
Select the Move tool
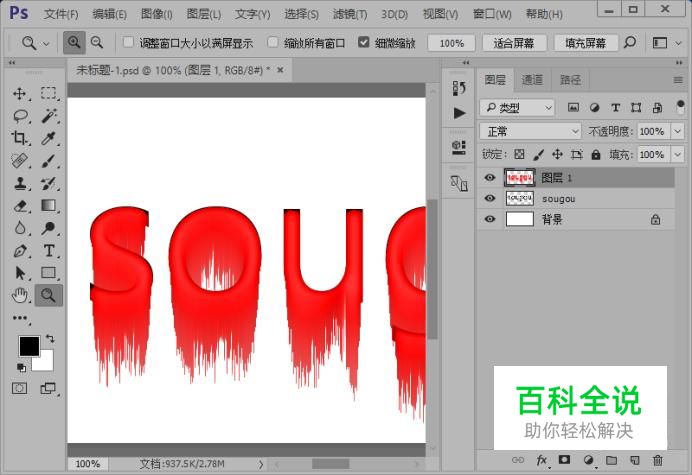point(20,94)
